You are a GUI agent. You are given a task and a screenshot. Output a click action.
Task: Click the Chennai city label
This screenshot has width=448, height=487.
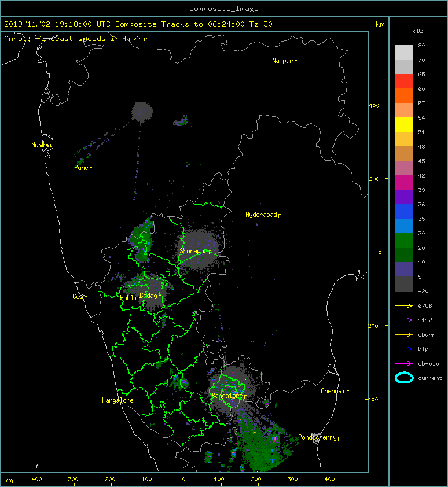point(333,392)
